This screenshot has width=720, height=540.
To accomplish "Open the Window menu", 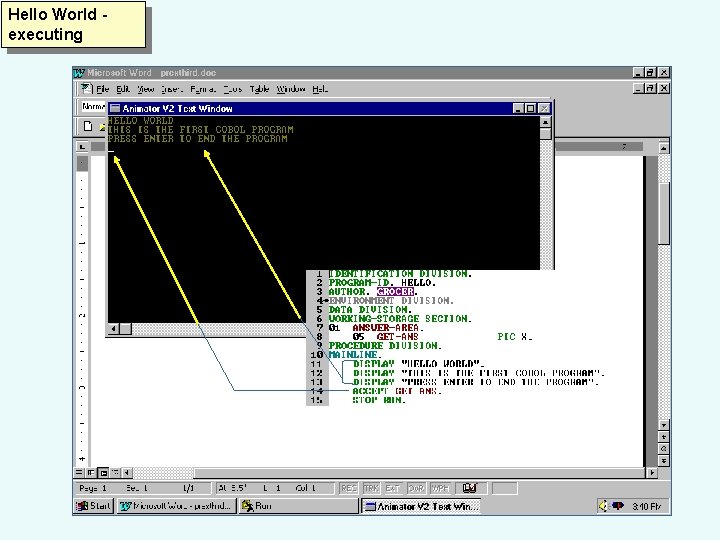I will tap(291, 89).
